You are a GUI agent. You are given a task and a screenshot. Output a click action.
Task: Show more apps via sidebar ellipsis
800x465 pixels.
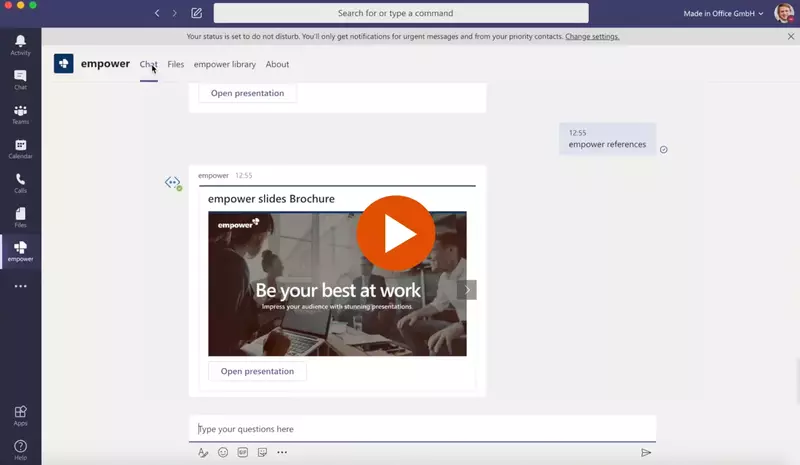pos(20,286)
